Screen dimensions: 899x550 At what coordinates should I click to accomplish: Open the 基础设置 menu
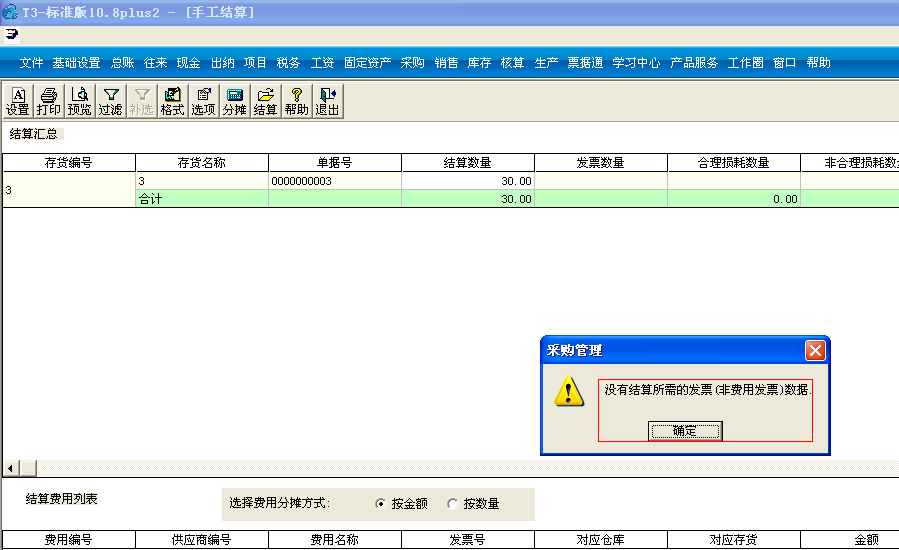pos(76,63)
